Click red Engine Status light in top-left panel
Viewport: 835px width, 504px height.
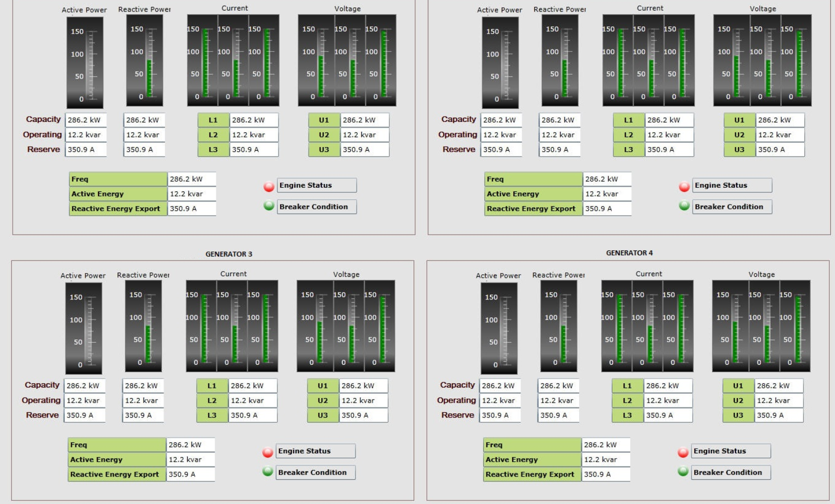pos(268,186)
